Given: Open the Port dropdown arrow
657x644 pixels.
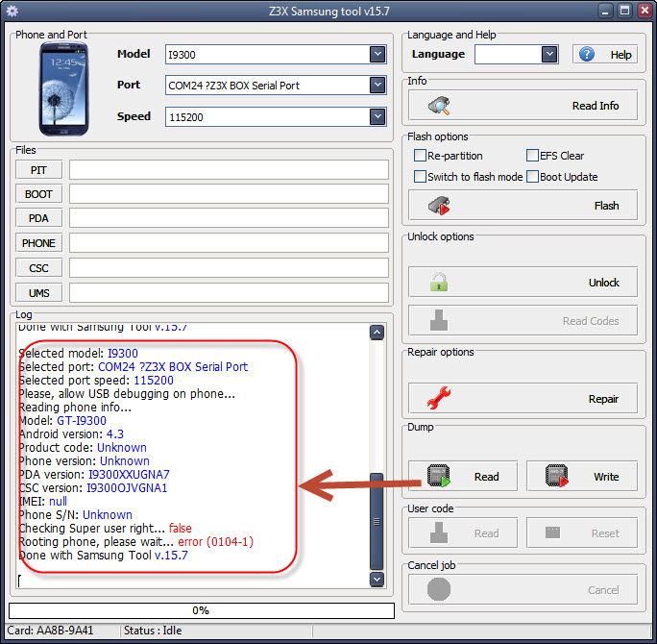Looking at the screenshot, I should point(377,86).
